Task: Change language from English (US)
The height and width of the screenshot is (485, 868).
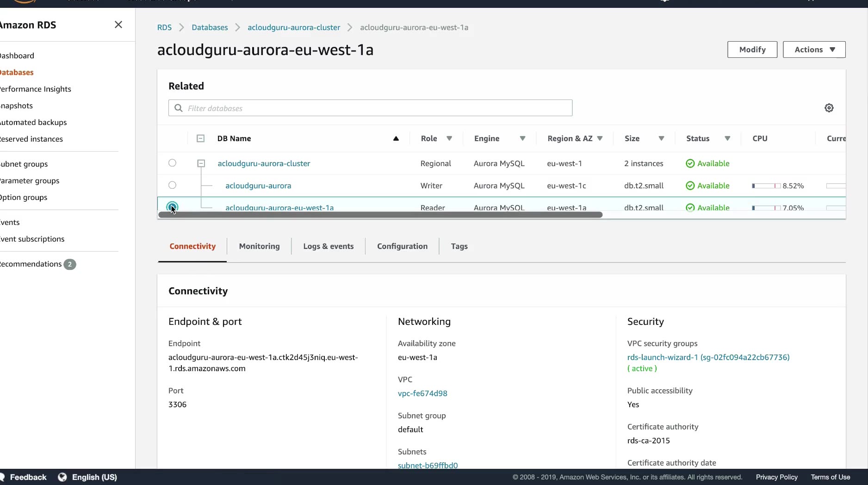Action: tap(94, 477)
